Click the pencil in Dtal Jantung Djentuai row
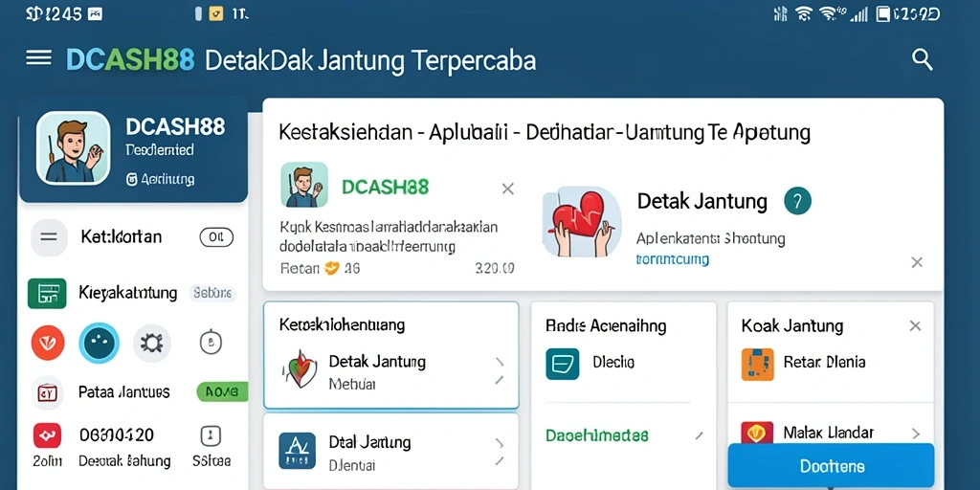 pyautogui.click(x=500, y=461)
